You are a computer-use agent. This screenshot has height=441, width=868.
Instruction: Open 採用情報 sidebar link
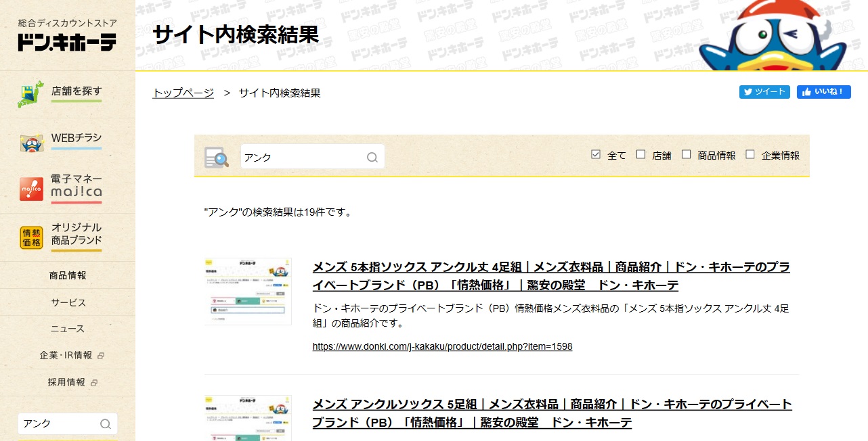[68, 382]
